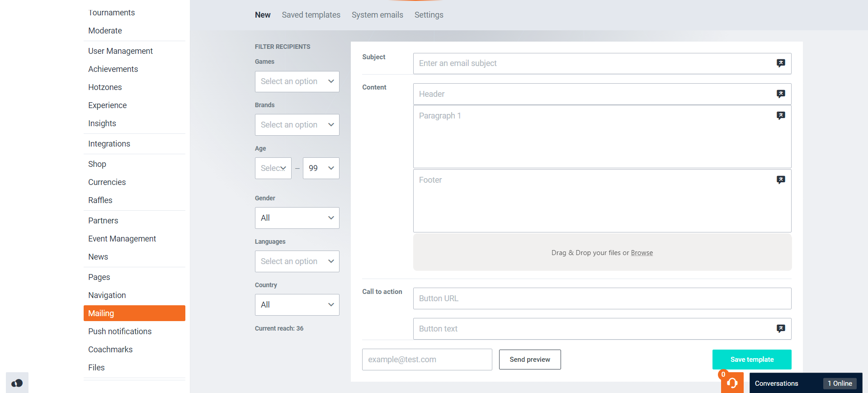Screen dimensions: 868x393
Task: Open the orange support headset chat icon
Action: (732, 383)
